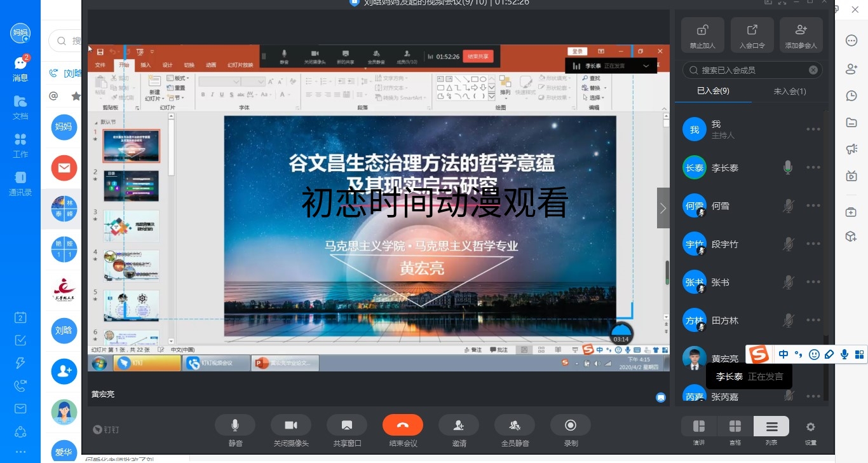The height and width of the screenshot is (463, 868).
Task: Open more options for 张书
Action: click(x=813, y=282)
